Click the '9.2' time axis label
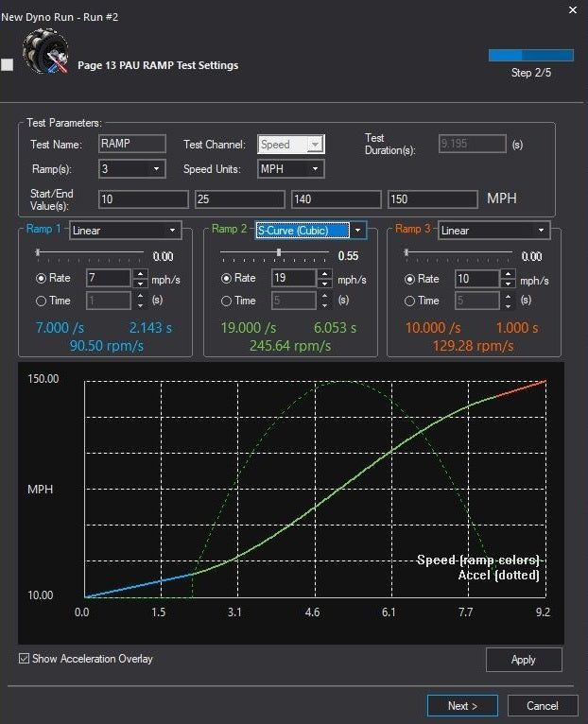Screen dimensions: 588x724 544,612
